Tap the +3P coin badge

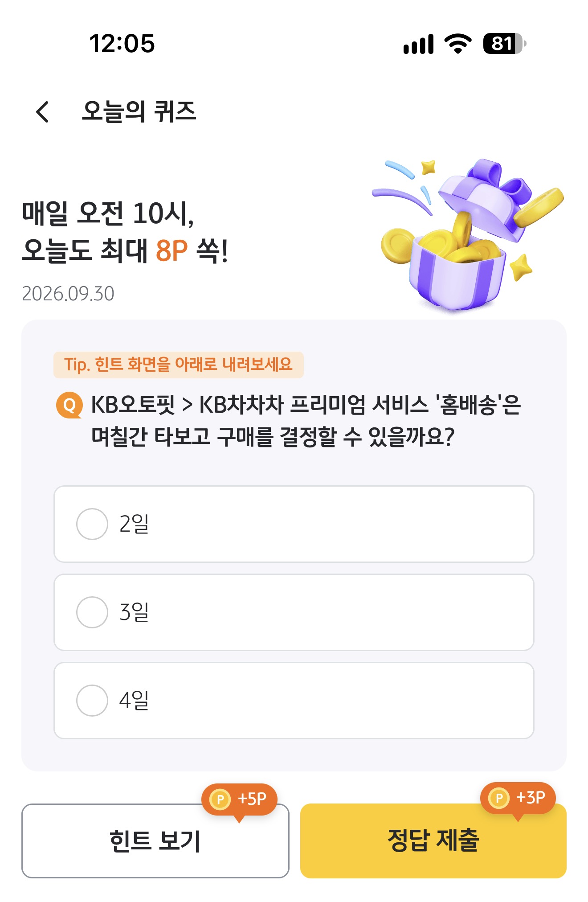tap(518, 798)
